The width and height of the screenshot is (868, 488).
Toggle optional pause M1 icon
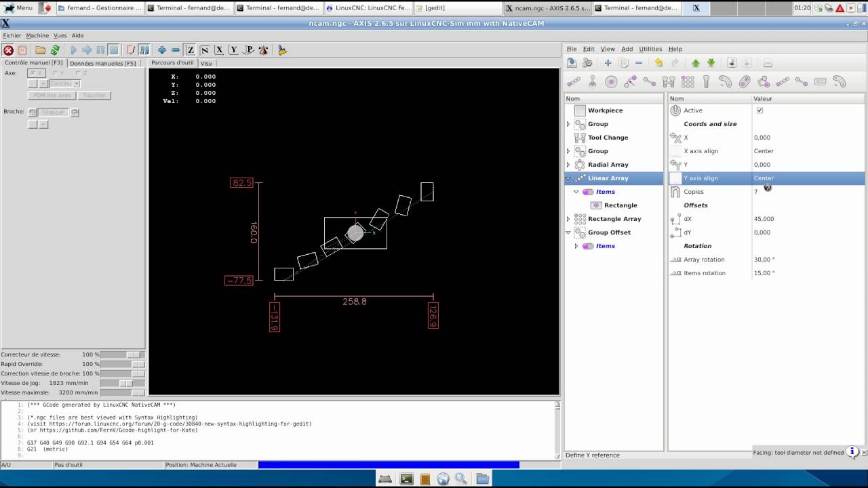point(144,50)
